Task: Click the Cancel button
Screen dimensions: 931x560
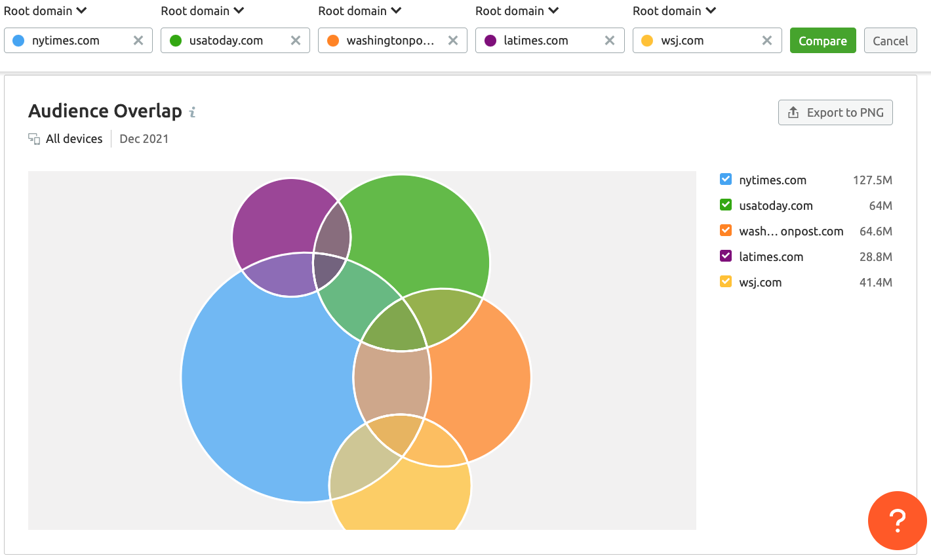Action: 890,41
